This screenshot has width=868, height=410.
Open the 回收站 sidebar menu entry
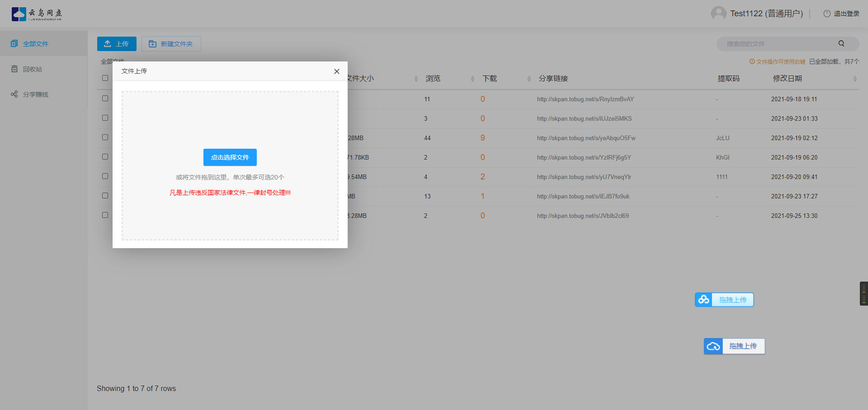(32, 68)
